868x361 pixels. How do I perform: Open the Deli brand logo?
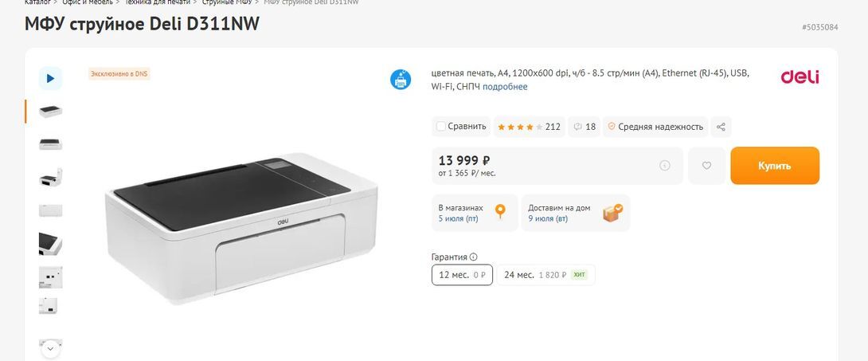[800, 77]
